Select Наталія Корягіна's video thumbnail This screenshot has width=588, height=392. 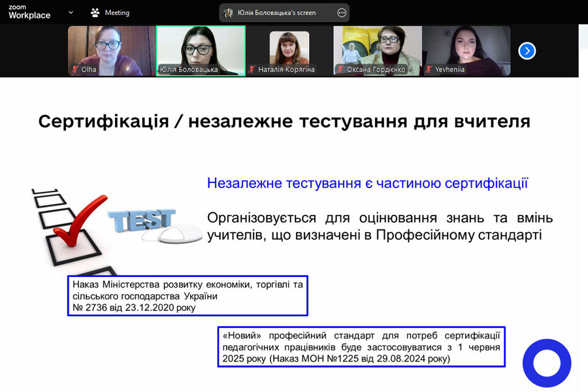pos(289,51)
